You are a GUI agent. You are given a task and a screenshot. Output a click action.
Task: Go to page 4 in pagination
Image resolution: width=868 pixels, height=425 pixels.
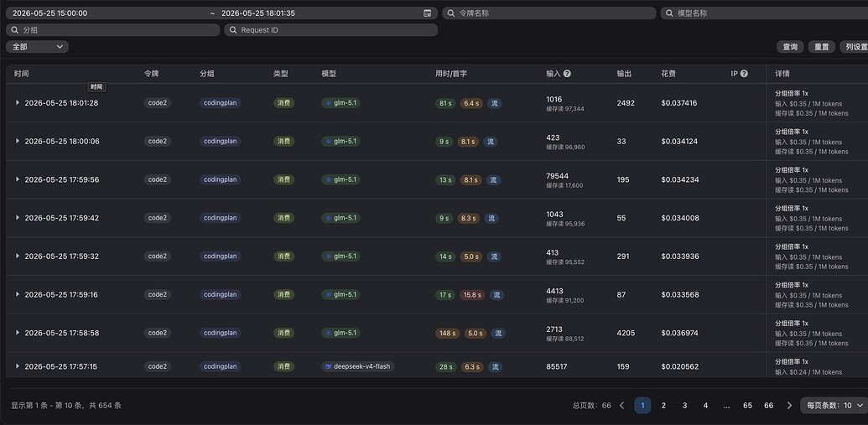pos(705,406)
